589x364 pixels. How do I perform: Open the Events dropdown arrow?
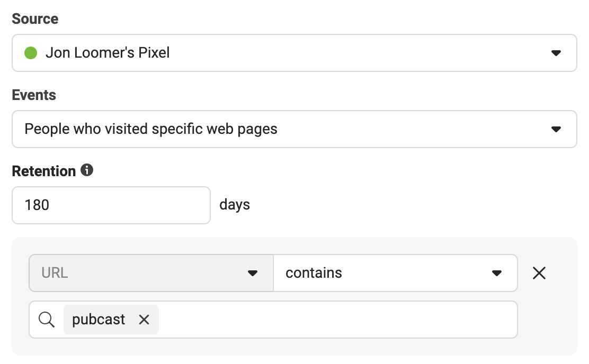[x=556, y=129]
